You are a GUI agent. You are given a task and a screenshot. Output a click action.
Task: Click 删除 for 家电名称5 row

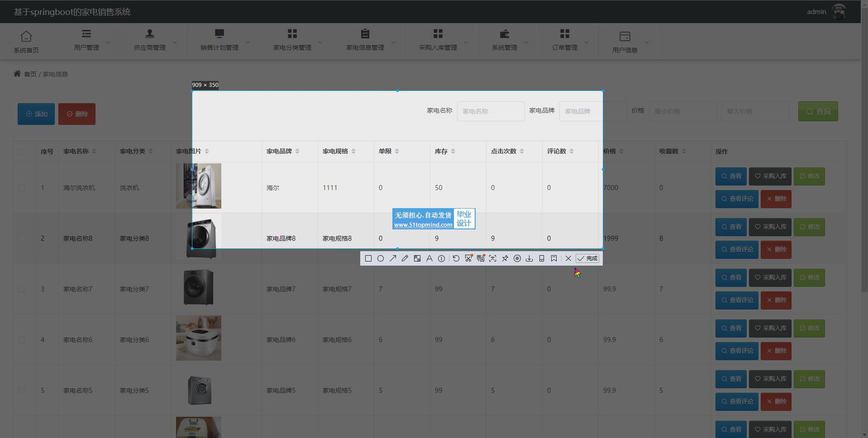point(776,401)
